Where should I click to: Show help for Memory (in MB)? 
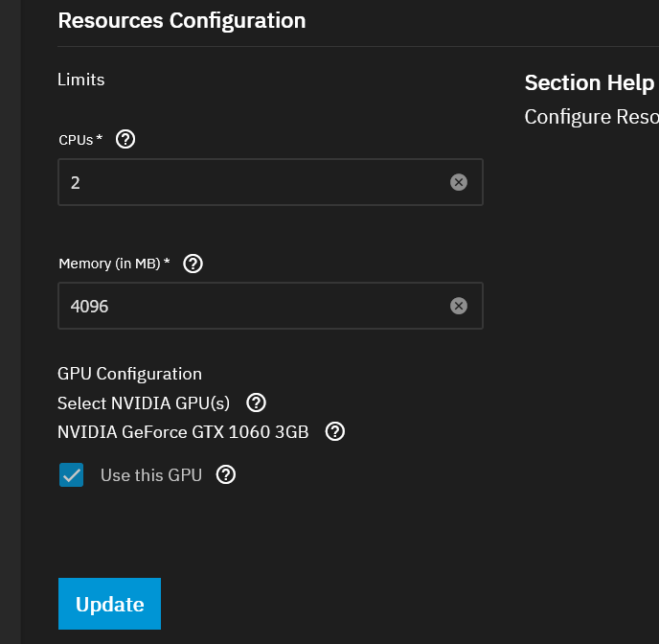[193, 264]
